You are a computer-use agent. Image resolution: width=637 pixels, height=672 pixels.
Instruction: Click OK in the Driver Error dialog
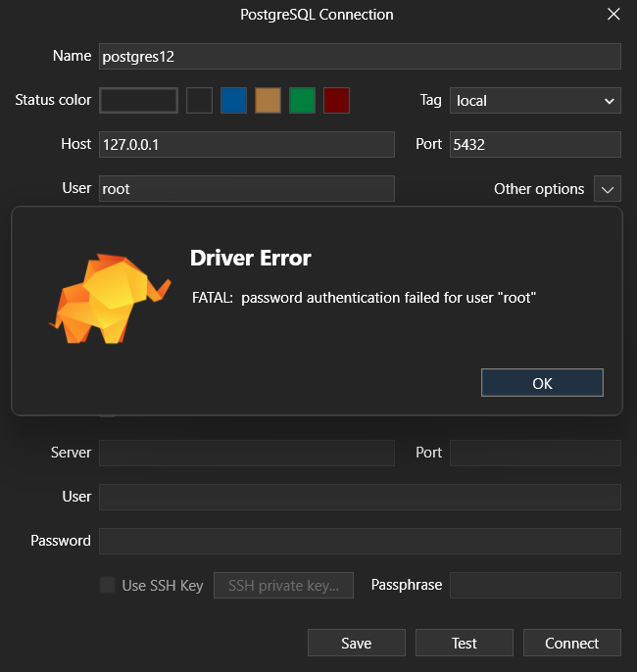coord(542,382)
